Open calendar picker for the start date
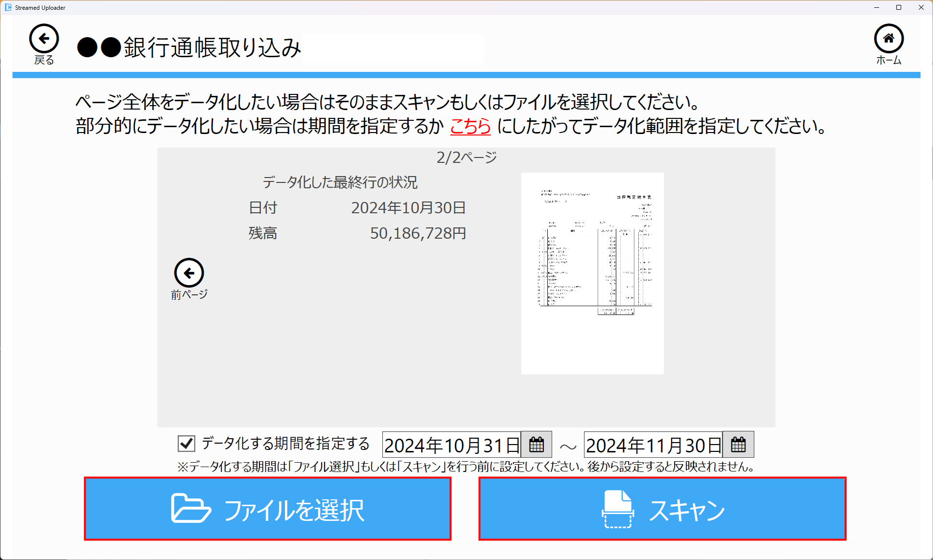This screenshot has height=560, width=933. click(536, 445)
